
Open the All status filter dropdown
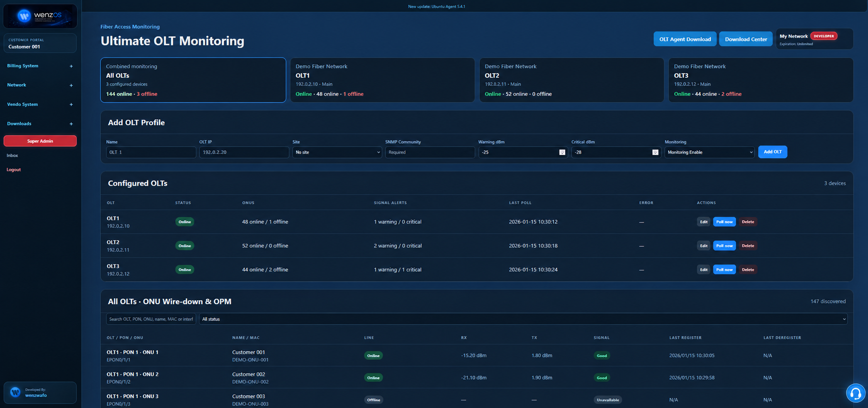point(523,319)
